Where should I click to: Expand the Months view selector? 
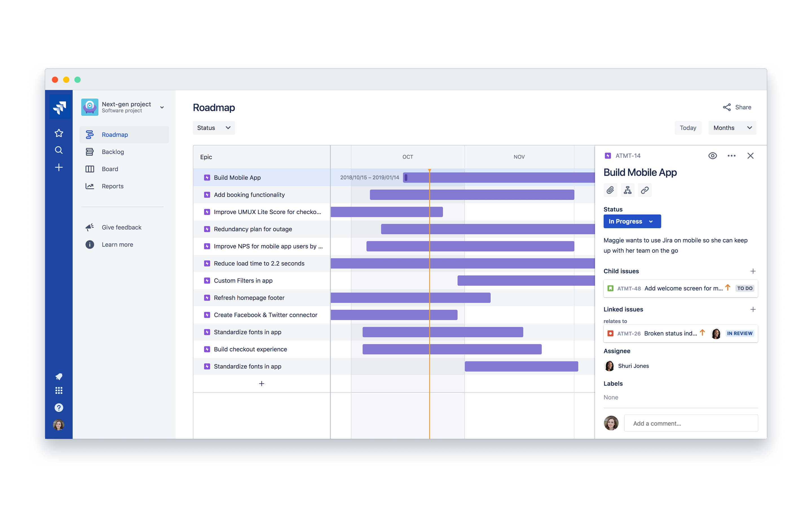tap(732, 128)
